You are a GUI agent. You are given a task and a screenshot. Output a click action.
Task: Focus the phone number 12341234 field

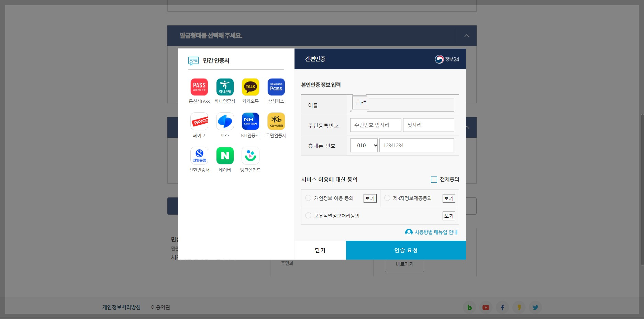[417, 145]
